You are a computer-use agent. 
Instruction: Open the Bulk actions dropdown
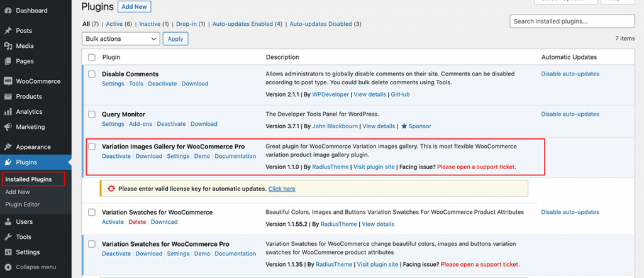pos(121,38)
